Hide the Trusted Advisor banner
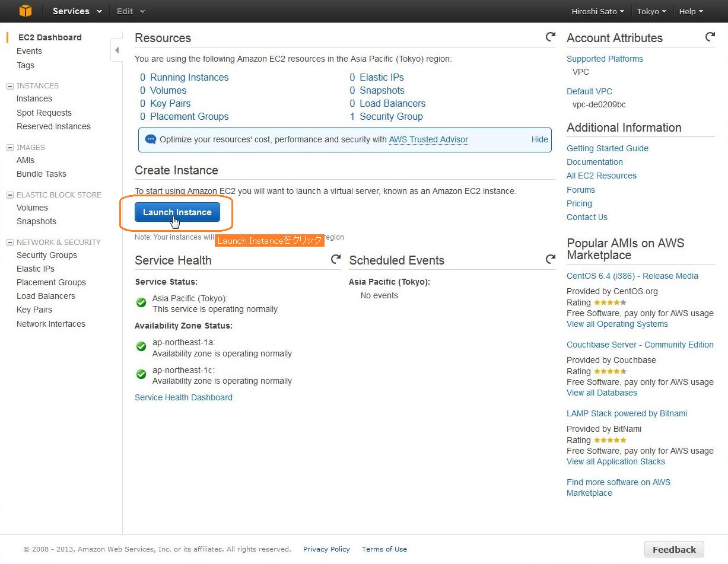728x564 pixels. click(x=540, y=139)
